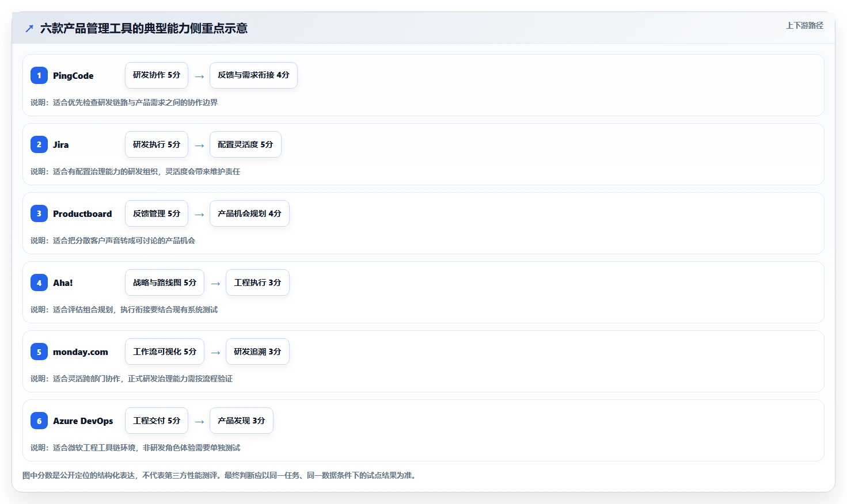Click the arrow between 反馈管理 and 产品机会规划
The width and height of the screenshot is (847, 504).
199,215
